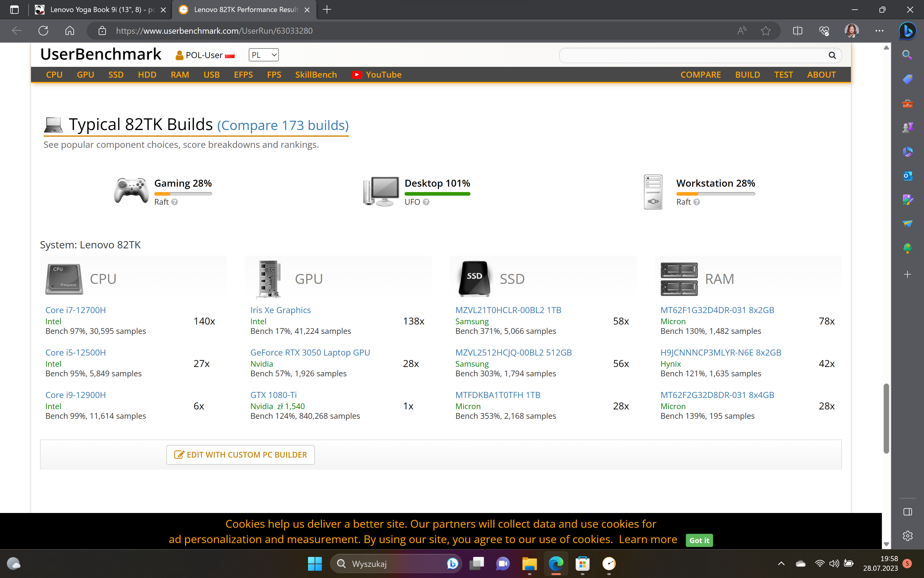Click the CPU chip icon

(64, 279)
